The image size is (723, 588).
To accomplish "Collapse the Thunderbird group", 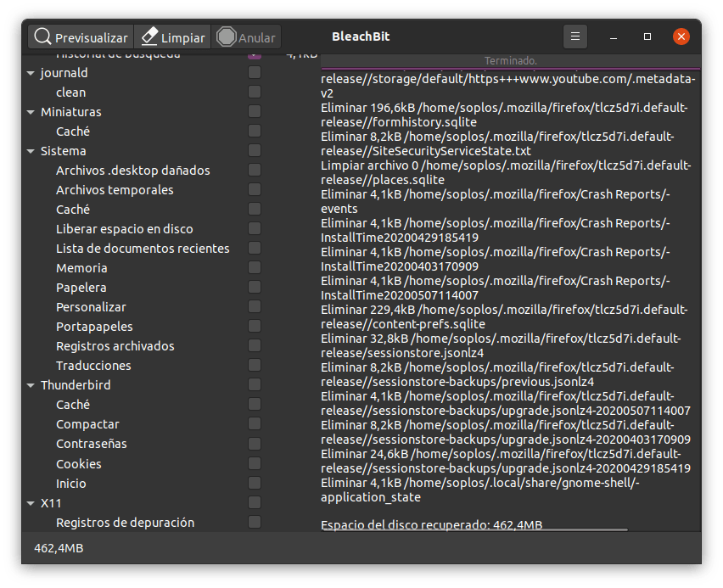I will [x=31, y=385].
